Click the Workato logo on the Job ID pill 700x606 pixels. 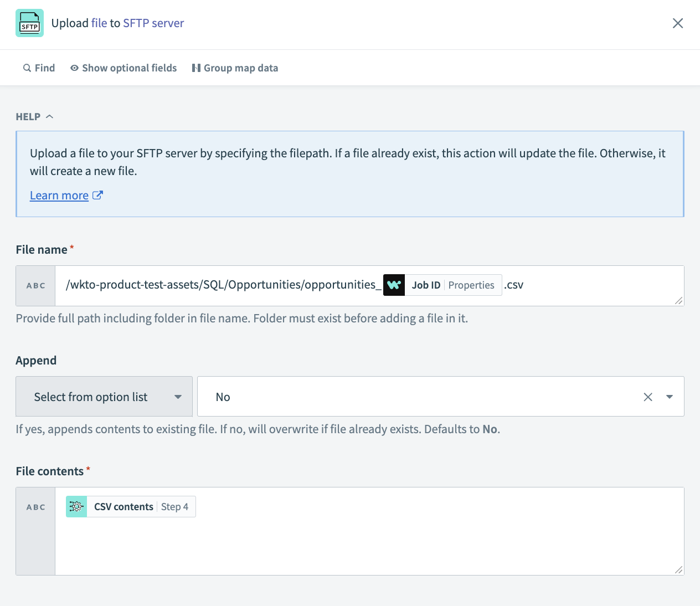(394, 285)
